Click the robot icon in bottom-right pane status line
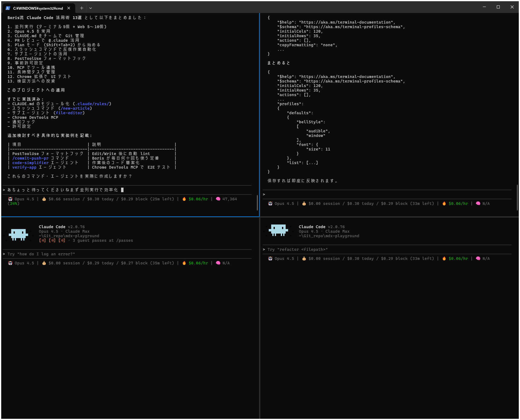 coord(270,259)
